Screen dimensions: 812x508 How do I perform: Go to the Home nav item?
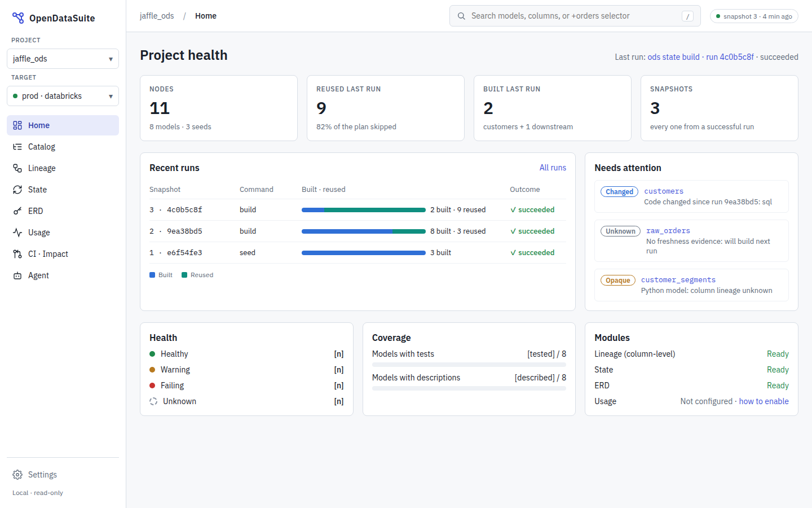click(63, 125)
